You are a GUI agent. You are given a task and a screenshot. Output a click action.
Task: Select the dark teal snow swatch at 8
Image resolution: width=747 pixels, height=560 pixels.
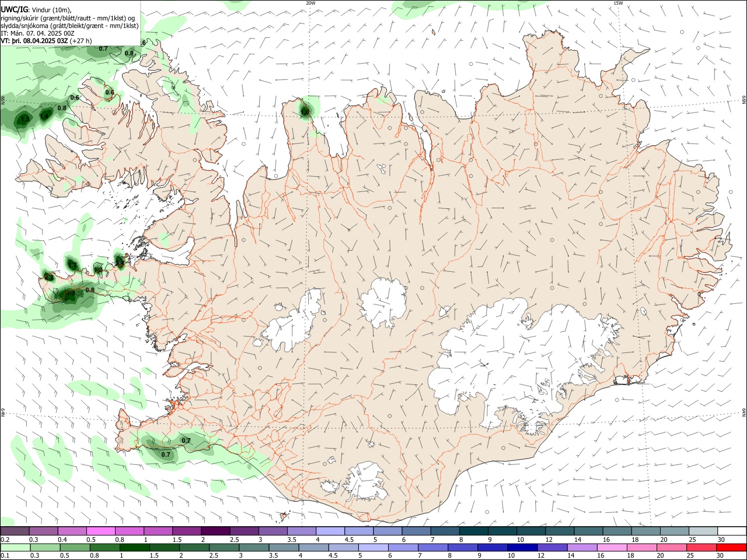click(x=473, y=531)
